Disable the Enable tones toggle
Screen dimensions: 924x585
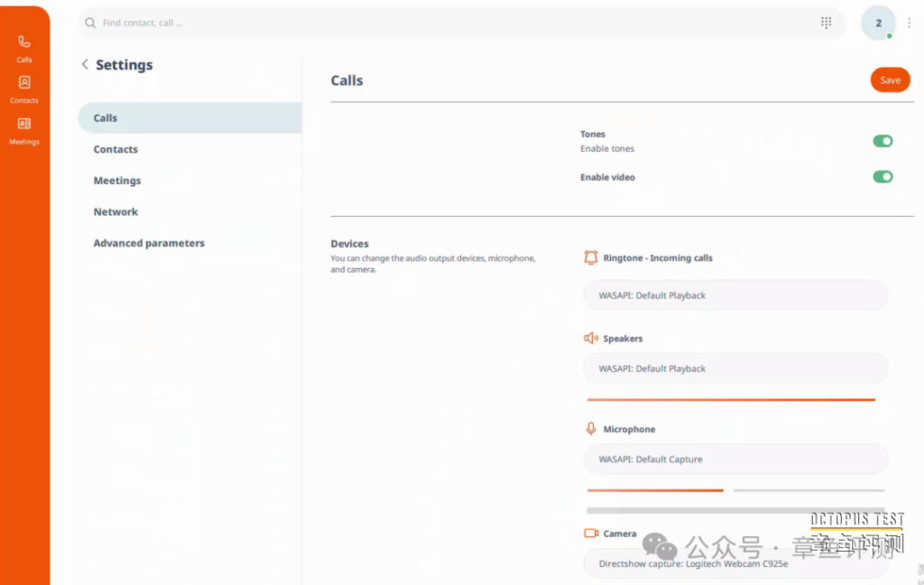point(882,141)
